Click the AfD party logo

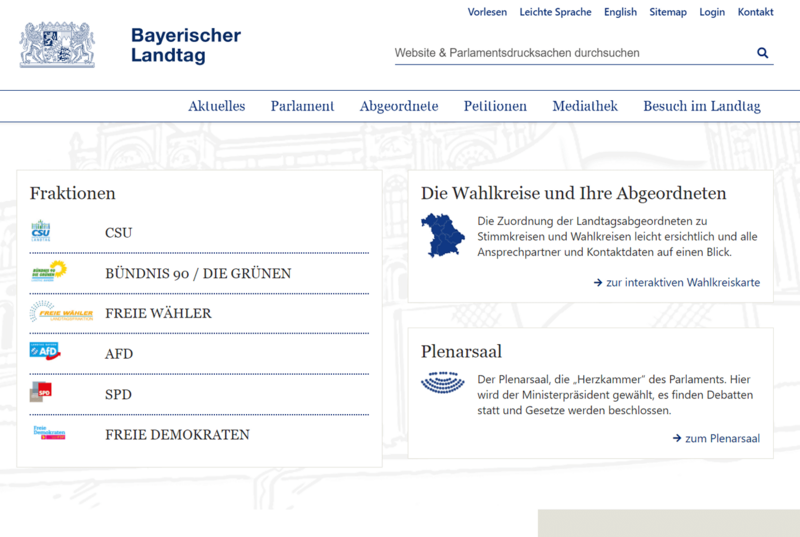(x=45, y=351)
